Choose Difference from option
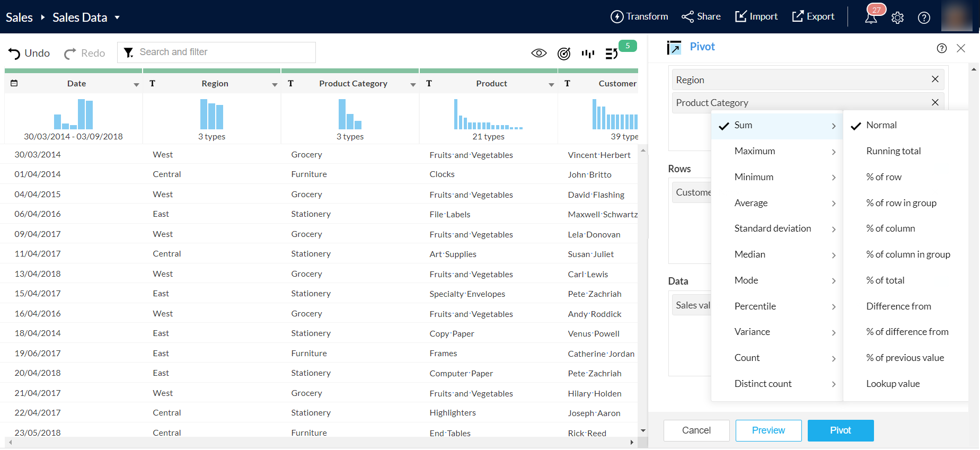 [906, 306]
